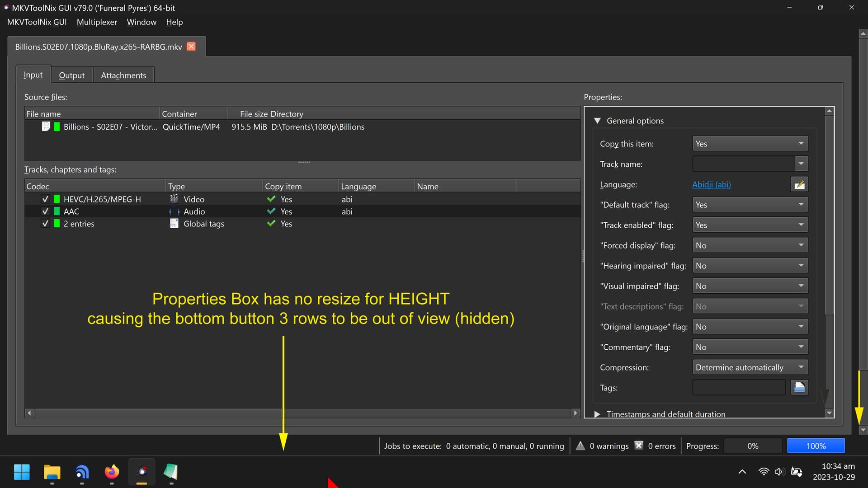Click the tracks list horizontal scrollbar
The image size is (868, 488).
pos(302,413)
